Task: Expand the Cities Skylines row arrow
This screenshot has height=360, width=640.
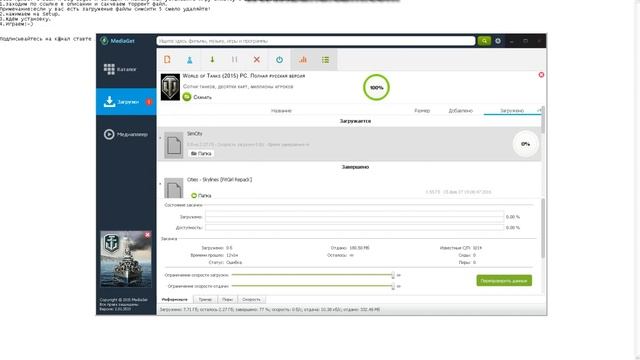Action: pyautogui.click(x=160, y=184)
